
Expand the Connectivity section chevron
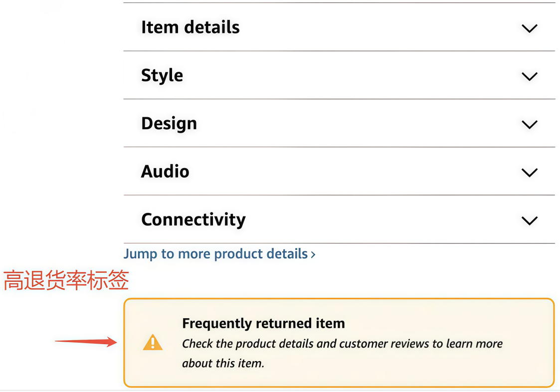click(529, 220)
